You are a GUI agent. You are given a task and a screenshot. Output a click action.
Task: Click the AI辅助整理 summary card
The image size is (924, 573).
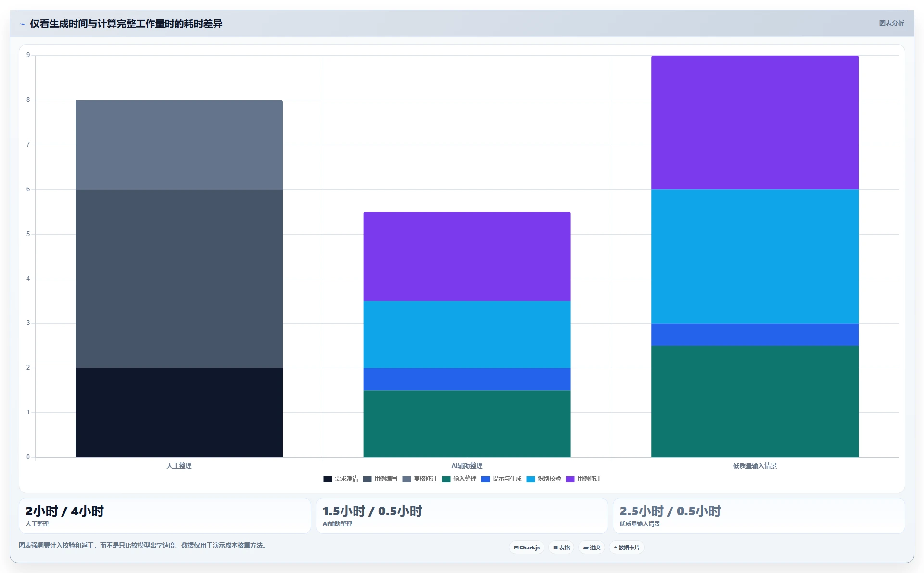click(462, 516)
